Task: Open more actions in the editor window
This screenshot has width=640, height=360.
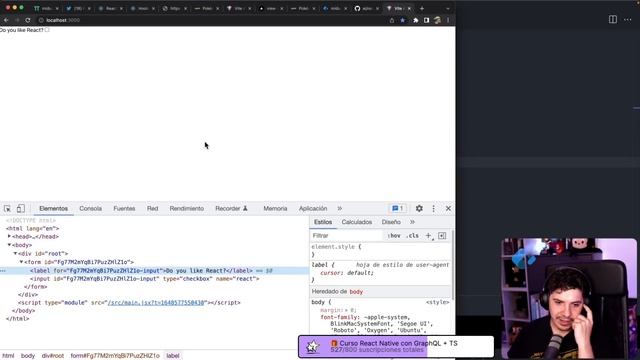Action: coord(628,19)
